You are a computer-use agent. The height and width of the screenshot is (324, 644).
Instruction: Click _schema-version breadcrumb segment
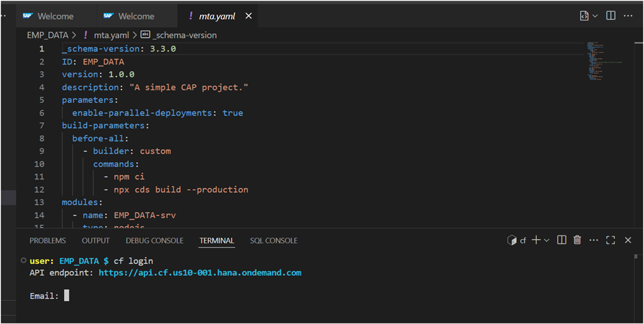(x=185, y=35)
